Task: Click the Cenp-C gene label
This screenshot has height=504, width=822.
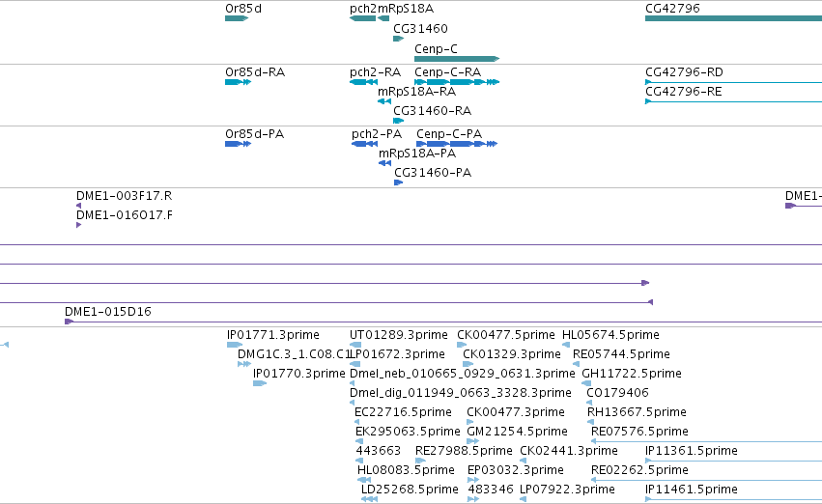Action: (x=436, y=48)
